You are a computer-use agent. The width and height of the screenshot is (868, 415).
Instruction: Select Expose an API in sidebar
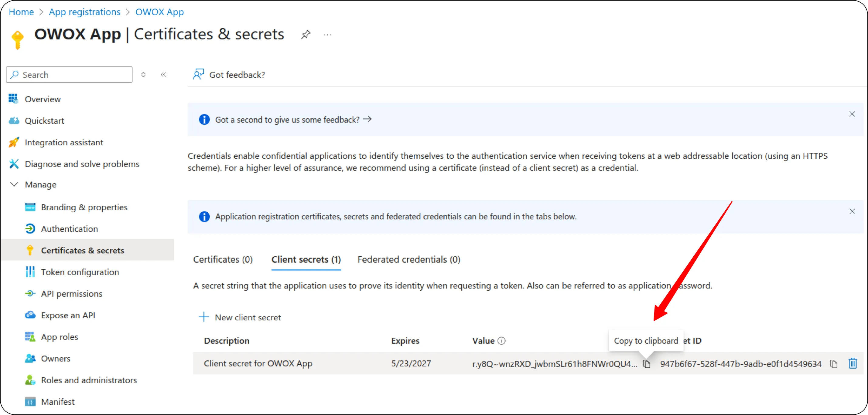[68, 315]
